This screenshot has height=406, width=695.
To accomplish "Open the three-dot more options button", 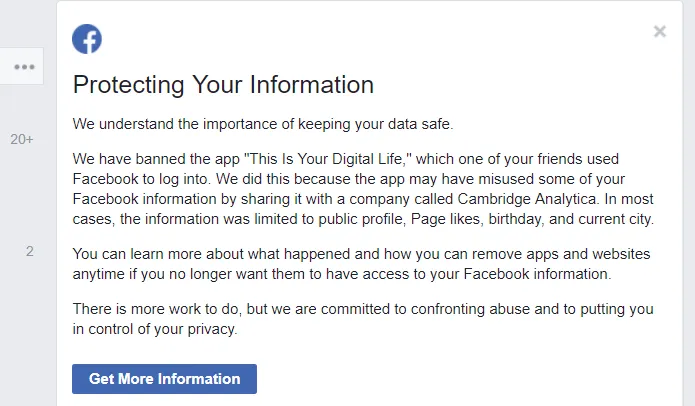I will (x=24, y=67).
